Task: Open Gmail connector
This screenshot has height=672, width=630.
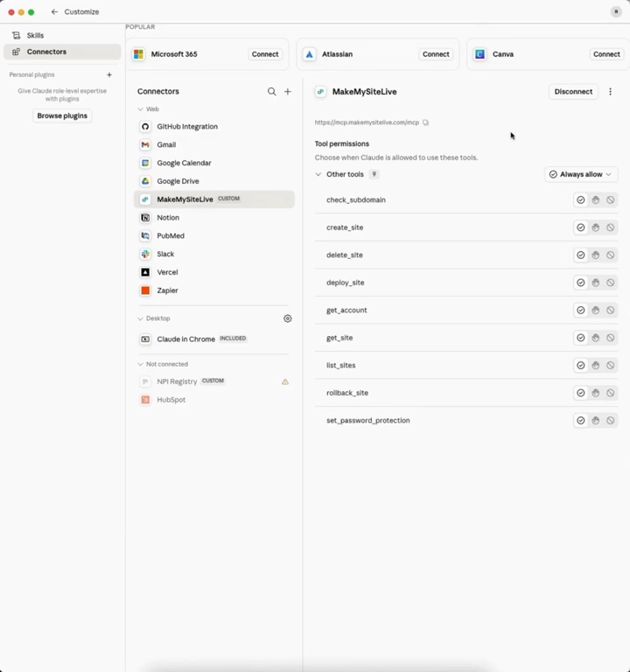Action: tap(214, 145)
